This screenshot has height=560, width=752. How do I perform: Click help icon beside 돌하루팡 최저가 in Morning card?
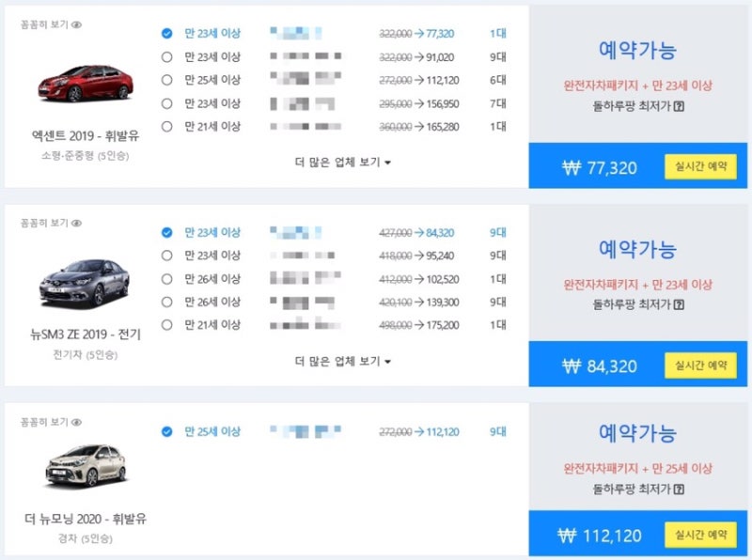(x=679, y=490)
